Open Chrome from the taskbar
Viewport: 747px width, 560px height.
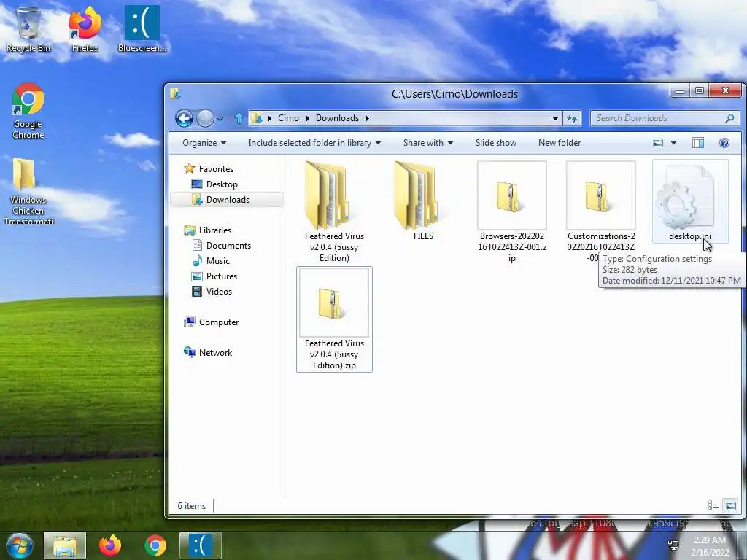tap(155, 545)
